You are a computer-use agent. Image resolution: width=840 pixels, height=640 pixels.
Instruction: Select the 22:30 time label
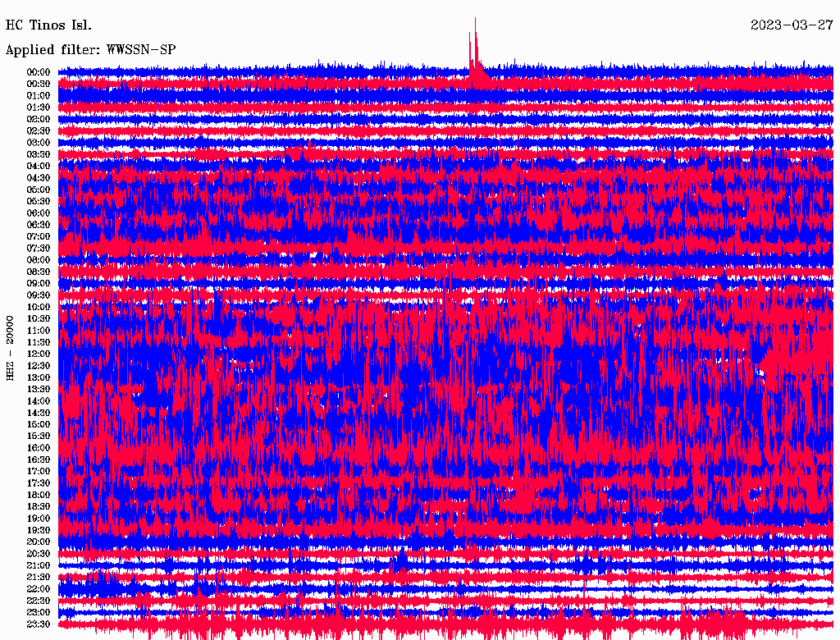tap(39, 601)
